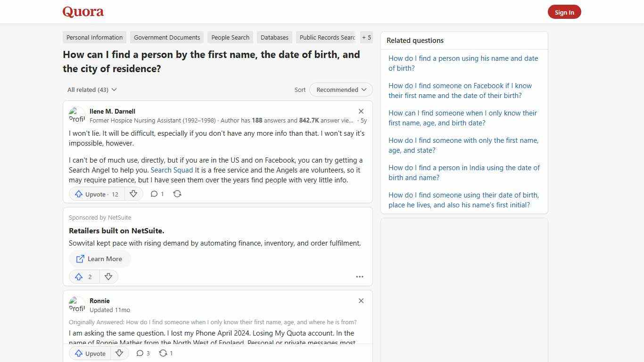Expand the +5 hidden topic tags
The image size is (644, 362).
pos(366,37)
